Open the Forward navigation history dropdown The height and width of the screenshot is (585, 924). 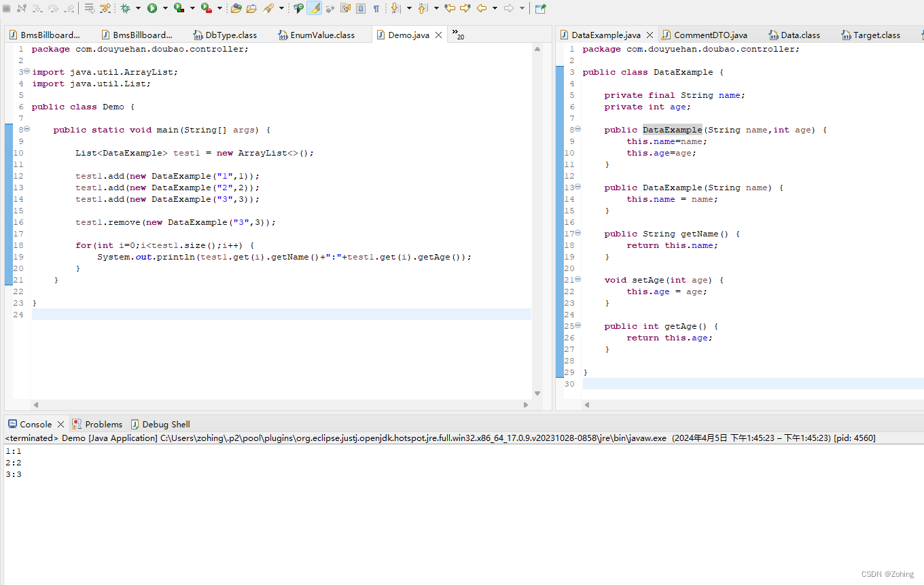pyautogui.click(x=522, y=8)
